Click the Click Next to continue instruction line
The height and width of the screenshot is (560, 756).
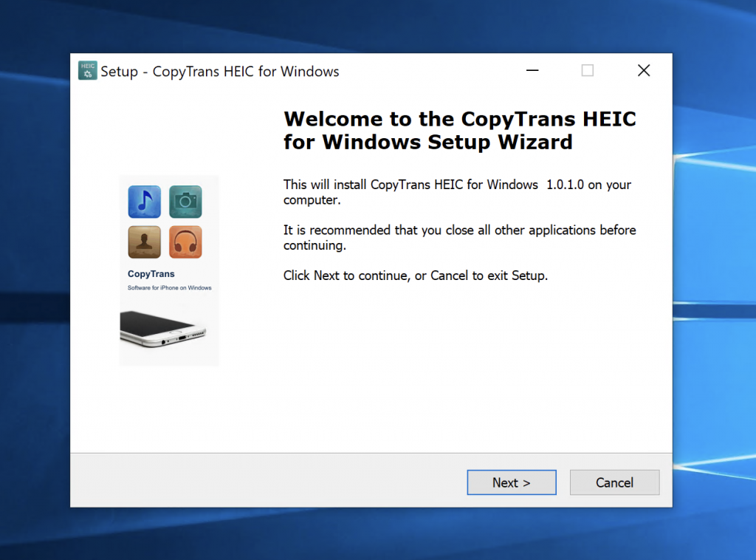click(x=416, y=275)
